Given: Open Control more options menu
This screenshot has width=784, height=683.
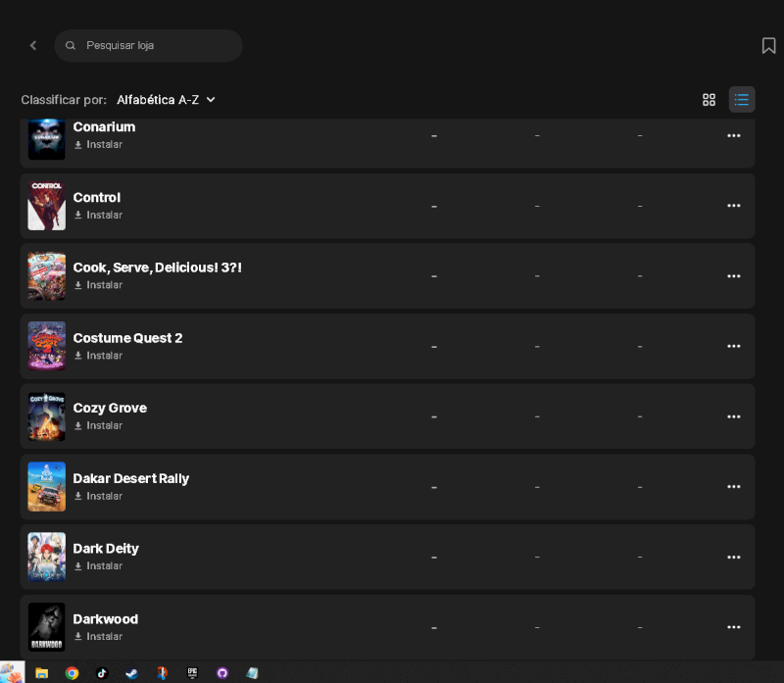Looking at the screenshot, I should pos(733,206).
